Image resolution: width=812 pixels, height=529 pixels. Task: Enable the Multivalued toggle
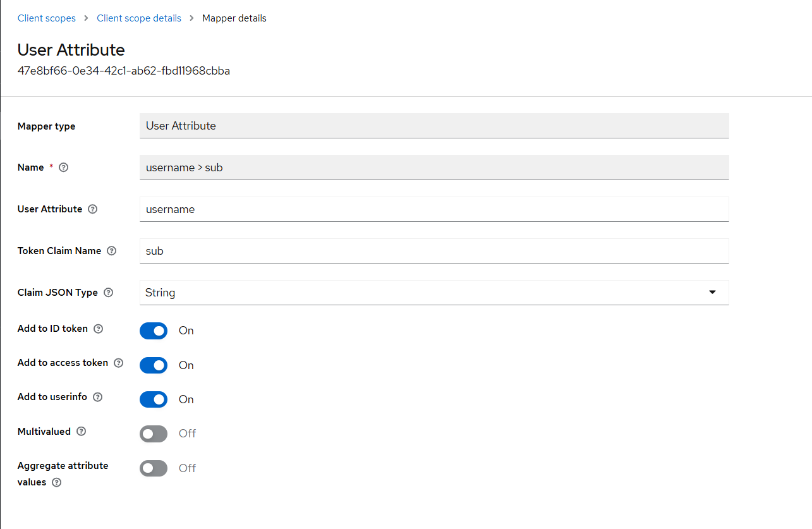coord(154,434)
